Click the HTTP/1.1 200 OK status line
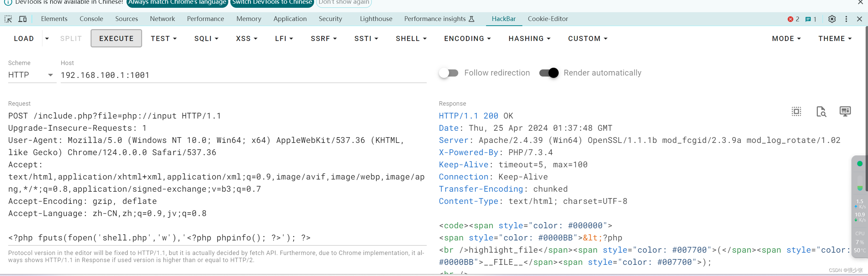 pyautogui.click(x=476, y=116)
